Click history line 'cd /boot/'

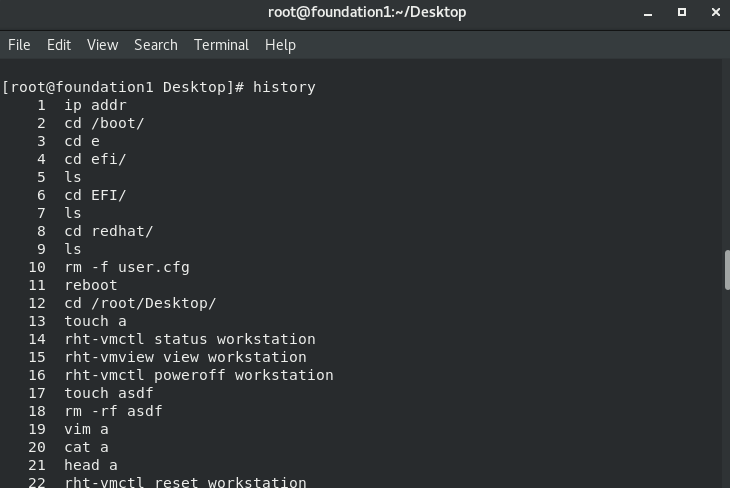point(104,123)
